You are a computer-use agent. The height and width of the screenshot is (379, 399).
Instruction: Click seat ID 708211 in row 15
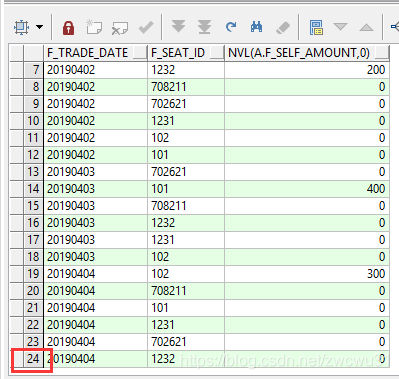[169, 206]
